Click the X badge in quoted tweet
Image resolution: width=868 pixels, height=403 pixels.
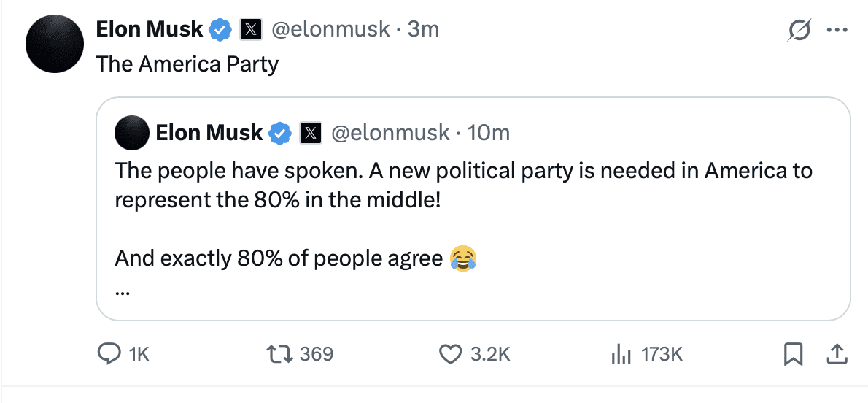coord(311,133)
